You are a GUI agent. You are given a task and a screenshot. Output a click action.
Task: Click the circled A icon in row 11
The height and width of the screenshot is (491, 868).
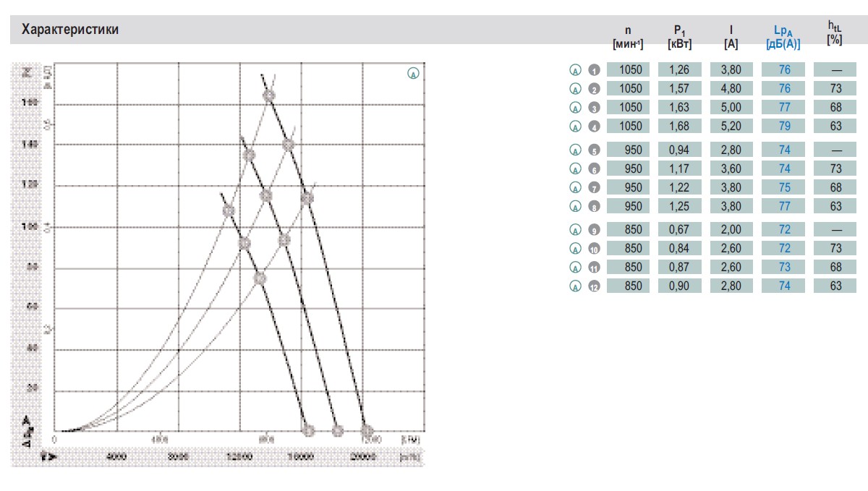(575, 268)
